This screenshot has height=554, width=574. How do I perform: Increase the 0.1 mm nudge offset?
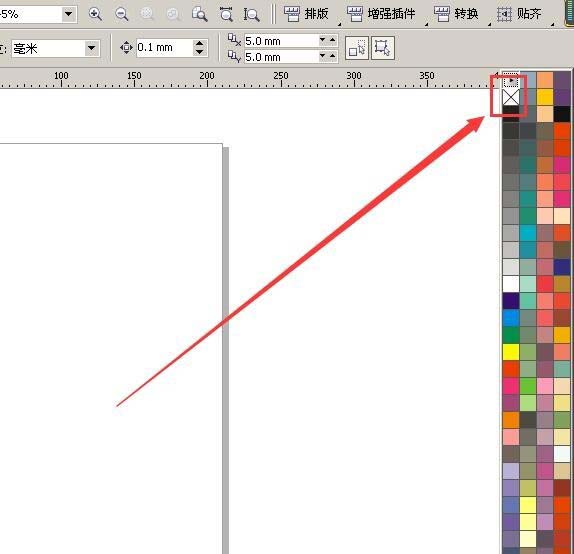pyautogui.click(x=200, y=44)
